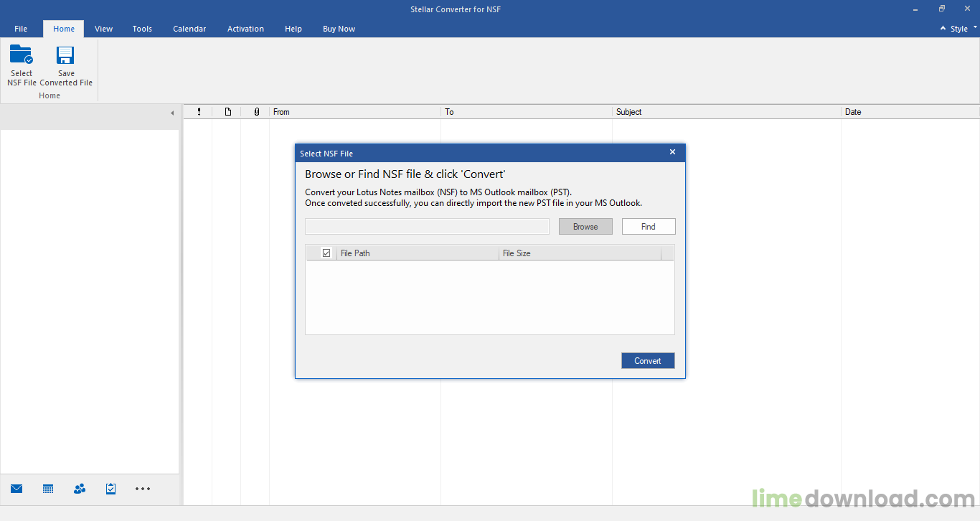This screenshot has height=521, width=980.
Task: Click the Convert button
Action: (648, 361)
